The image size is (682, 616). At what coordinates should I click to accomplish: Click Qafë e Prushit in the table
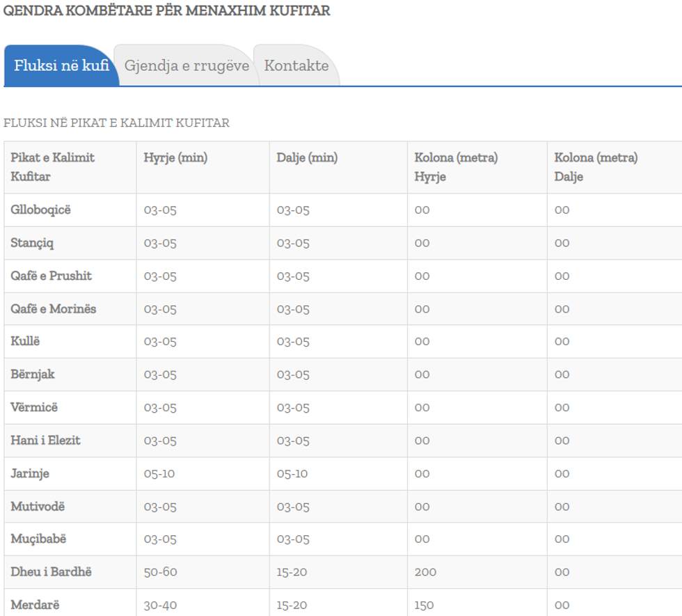[51, 276]
